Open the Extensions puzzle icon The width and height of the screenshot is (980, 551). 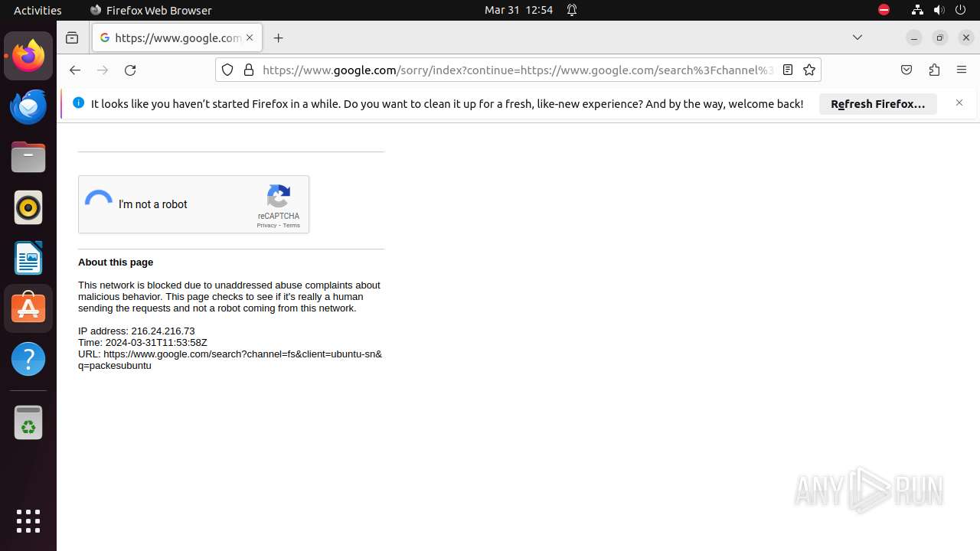pos(934,70)
